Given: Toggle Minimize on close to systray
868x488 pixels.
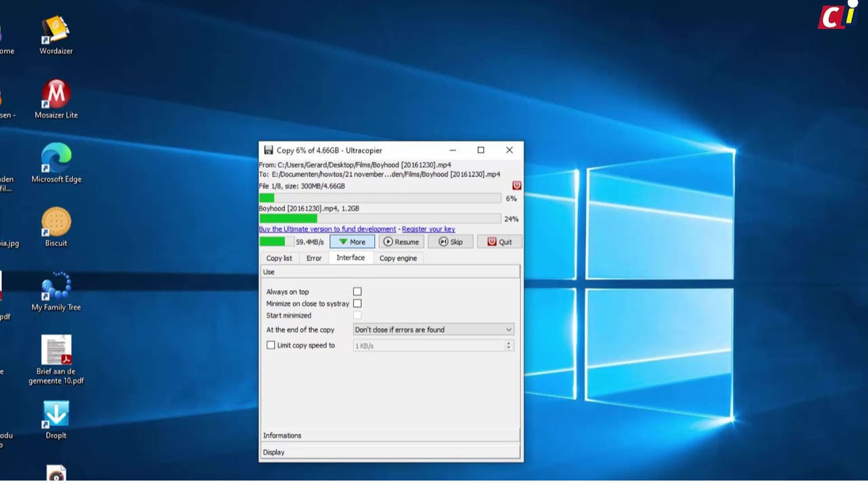Looking at the screenshot, I should [357, 304].
